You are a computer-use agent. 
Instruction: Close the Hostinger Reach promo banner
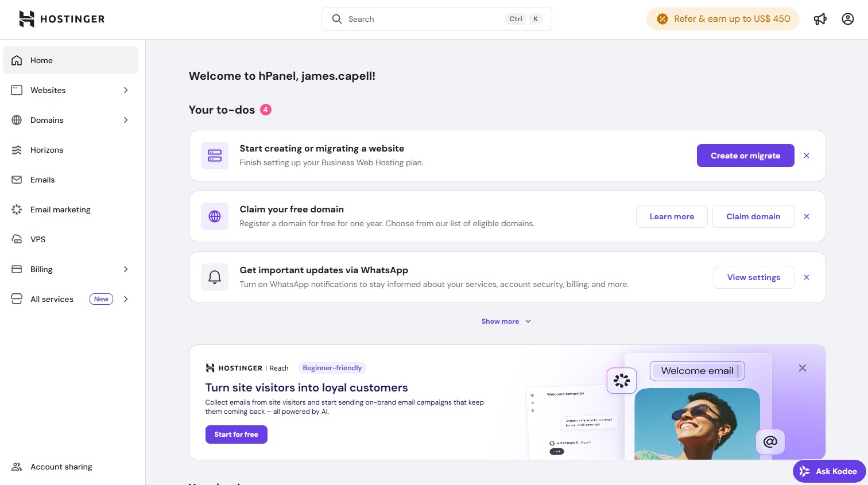803,368
